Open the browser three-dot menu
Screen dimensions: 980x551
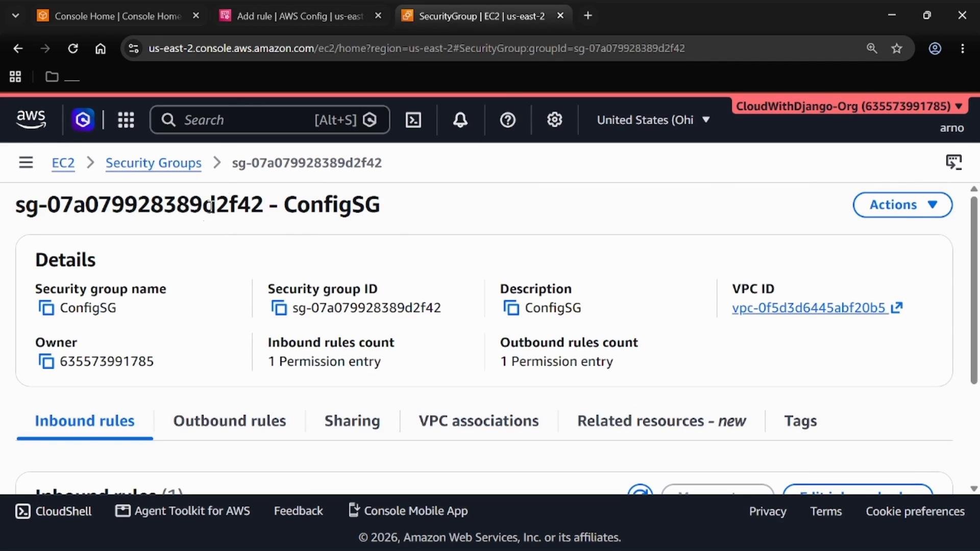coord(963,48)
